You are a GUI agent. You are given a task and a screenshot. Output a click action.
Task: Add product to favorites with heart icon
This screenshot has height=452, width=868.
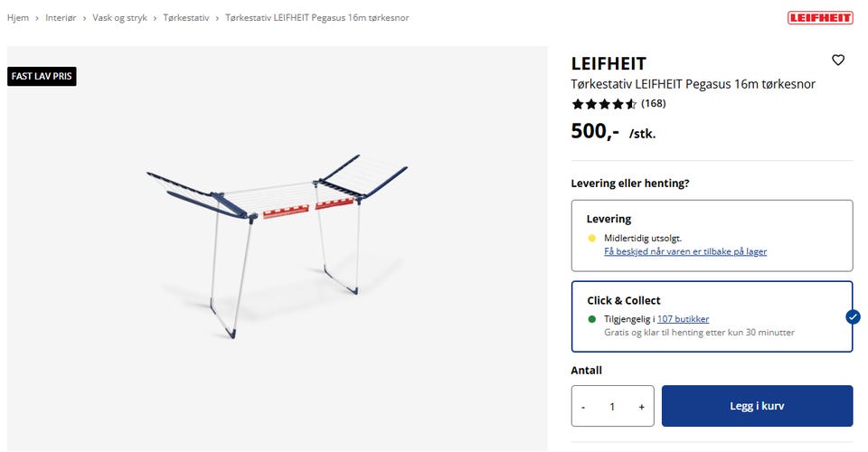[x=838, y=61]
